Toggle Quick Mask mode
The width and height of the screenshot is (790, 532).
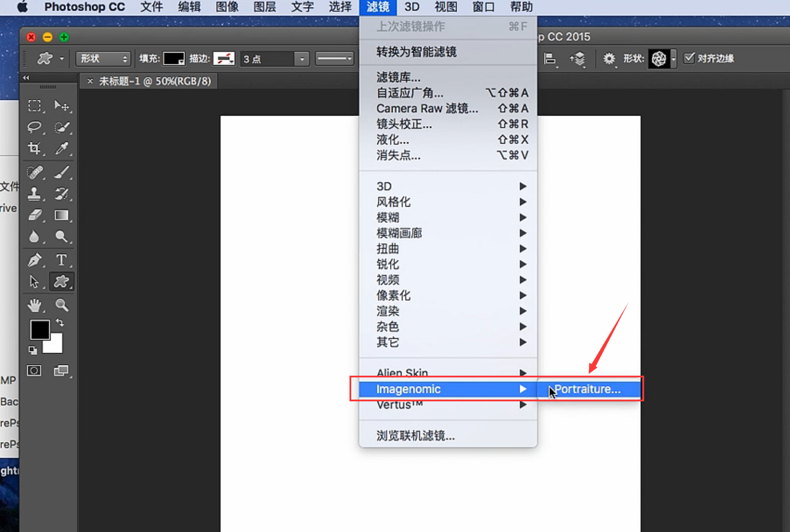click(x=34, y=370)
